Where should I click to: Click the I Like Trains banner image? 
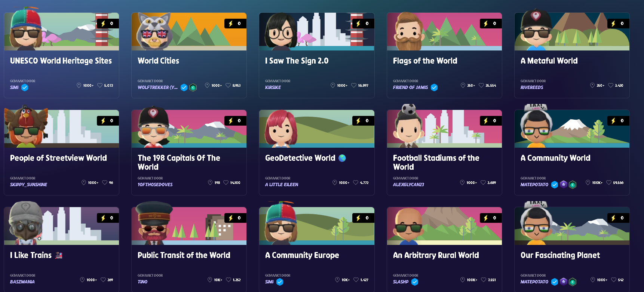point(61,226)
